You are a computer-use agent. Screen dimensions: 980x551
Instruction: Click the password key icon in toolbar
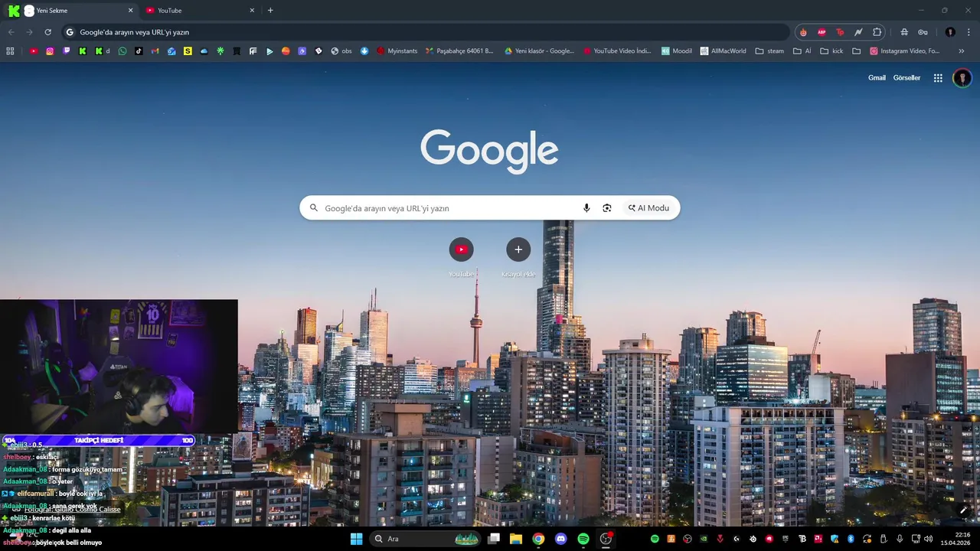click(x=923, y=32)
